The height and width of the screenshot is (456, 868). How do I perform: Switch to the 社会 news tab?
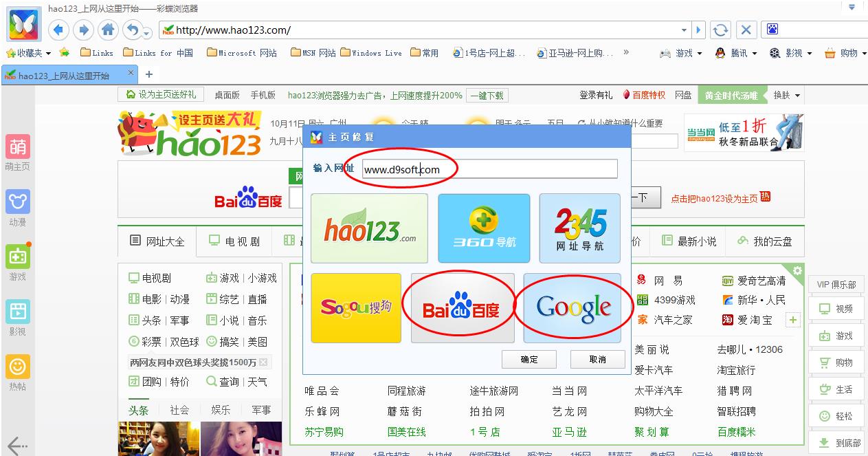click(179, 410)
